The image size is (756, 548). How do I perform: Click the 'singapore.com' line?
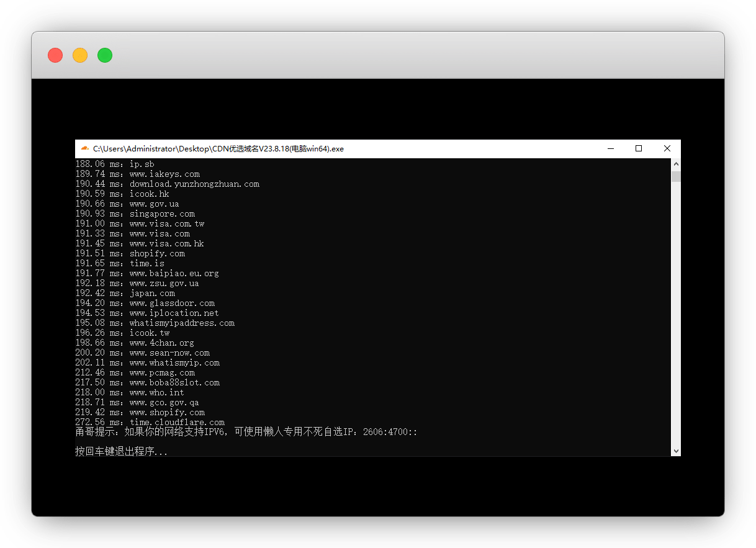(135, 213)
